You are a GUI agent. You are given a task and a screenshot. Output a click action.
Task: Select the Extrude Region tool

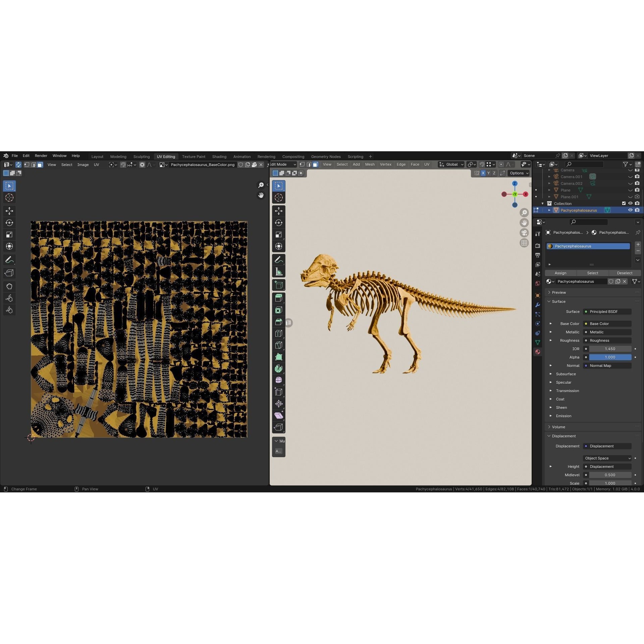click(278, 298)
